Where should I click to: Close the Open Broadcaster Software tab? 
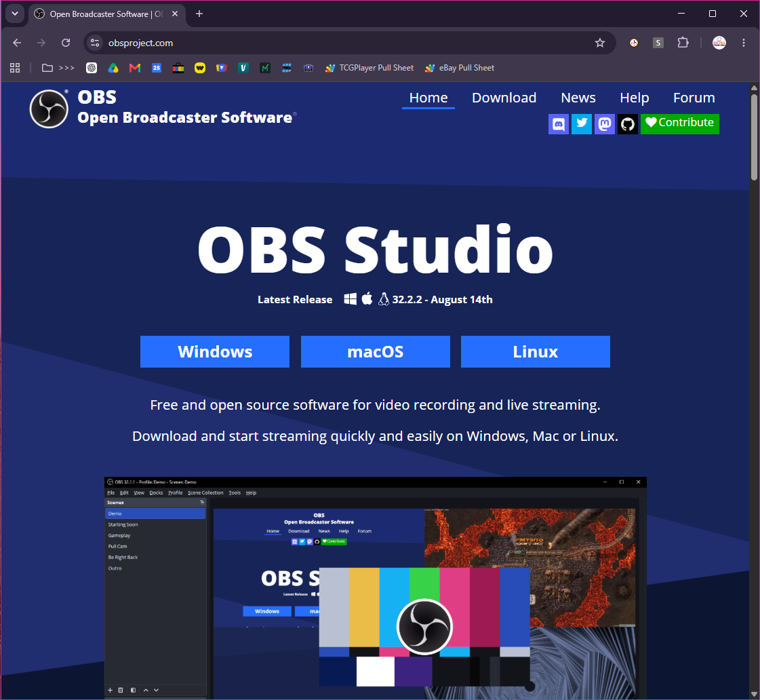pos(175,14)
